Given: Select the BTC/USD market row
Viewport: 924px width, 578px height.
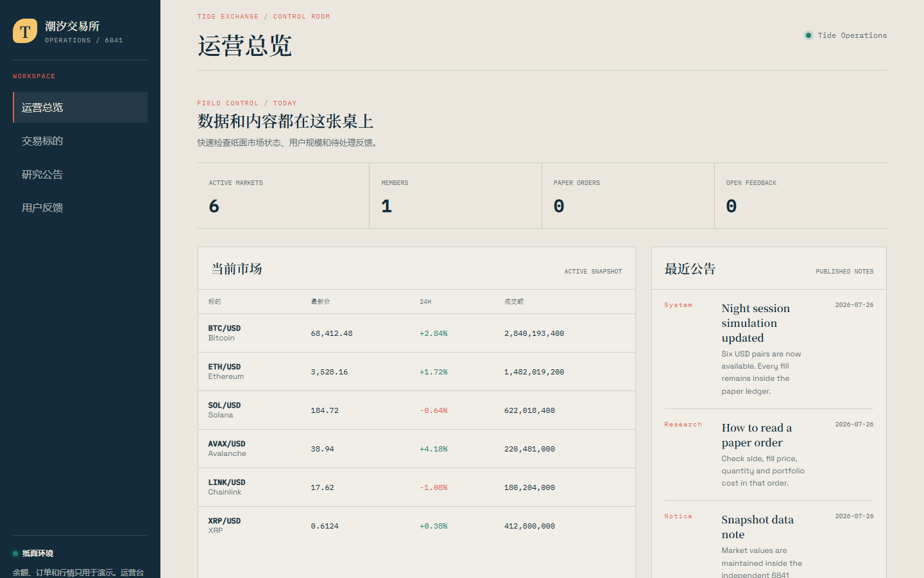Looking at the screenshot, I should coord(416,333).
